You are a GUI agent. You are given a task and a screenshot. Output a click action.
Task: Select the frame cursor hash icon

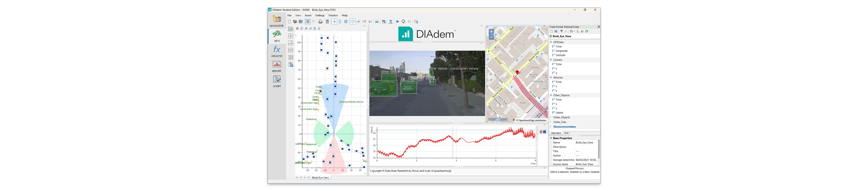[346, 21]
